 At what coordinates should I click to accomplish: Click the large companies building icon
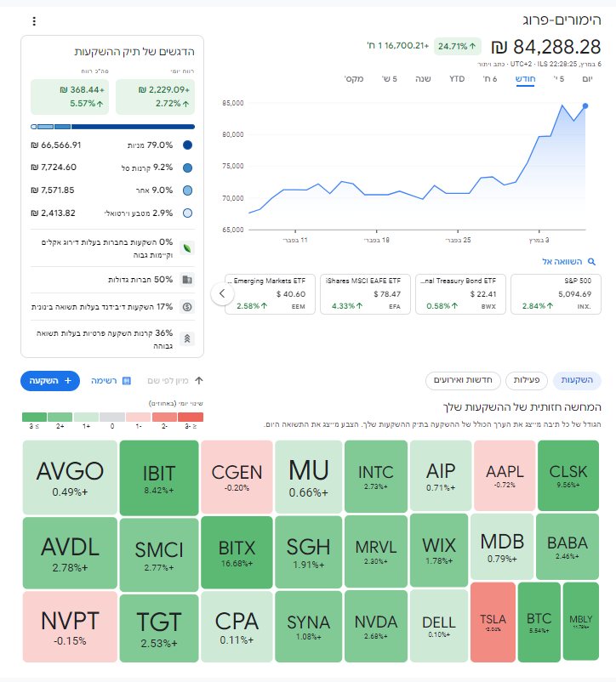(x=187, y=279)
